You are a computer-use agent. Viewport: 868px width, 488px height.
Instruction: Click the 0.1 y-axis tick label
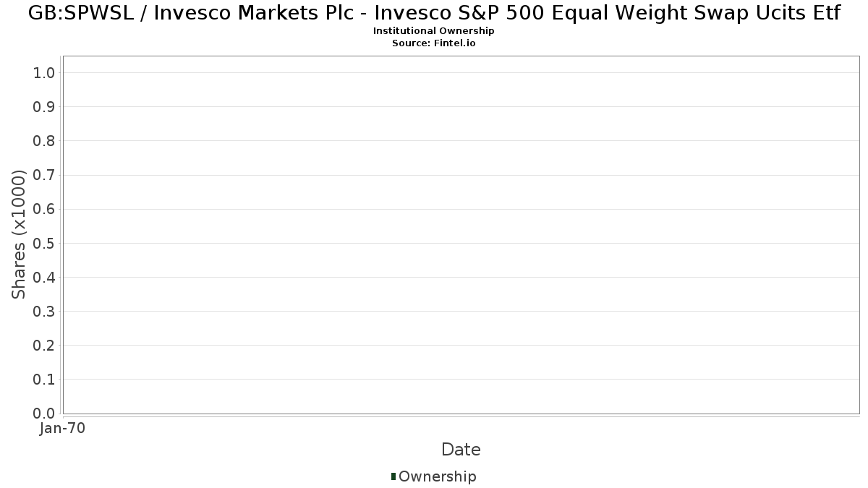tap(44, 379)
